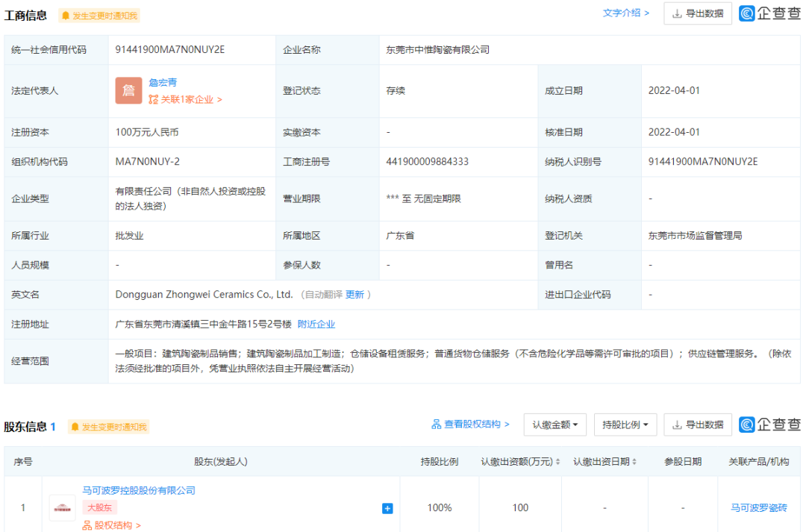Open the 持股比例 dropdown filter
Image resolution: width=806 pixels, height=532 pixels.
[x=625, y=425]
